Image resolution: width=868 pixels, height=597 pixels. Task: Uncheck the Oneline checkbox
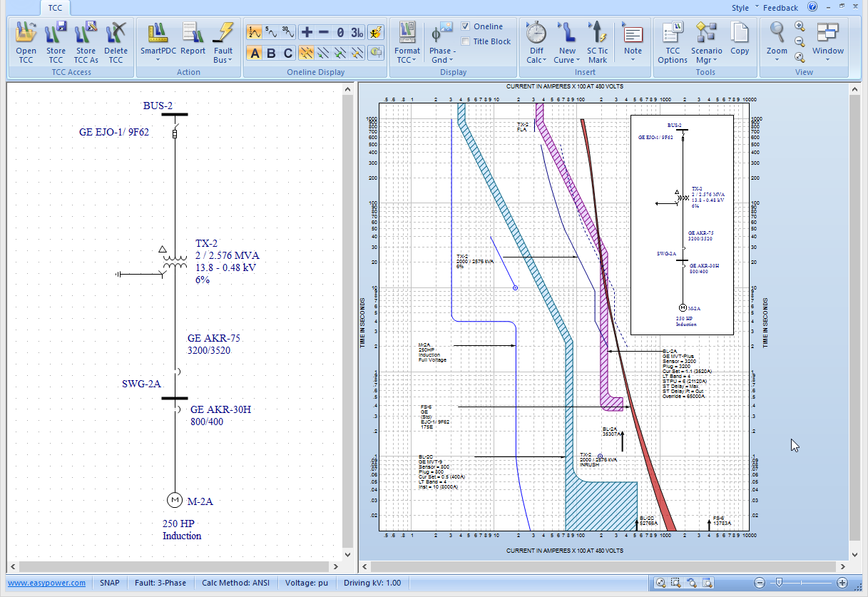(466, 26)
